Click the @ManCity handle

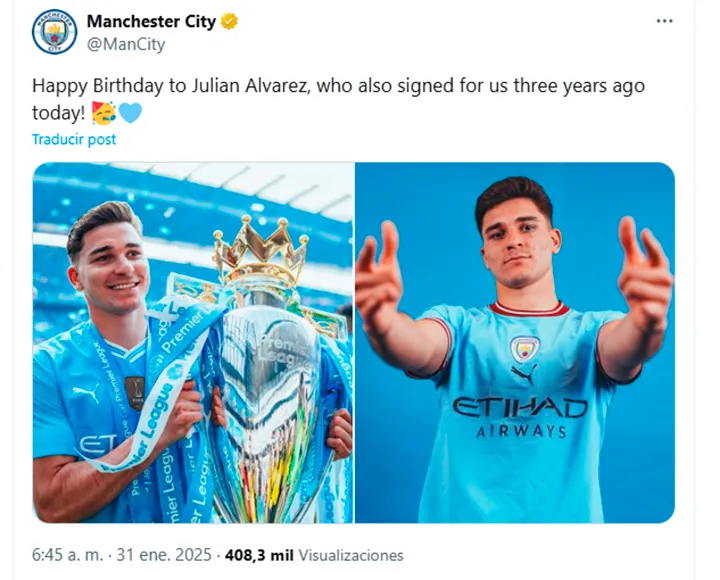click(x=126, y=44)
